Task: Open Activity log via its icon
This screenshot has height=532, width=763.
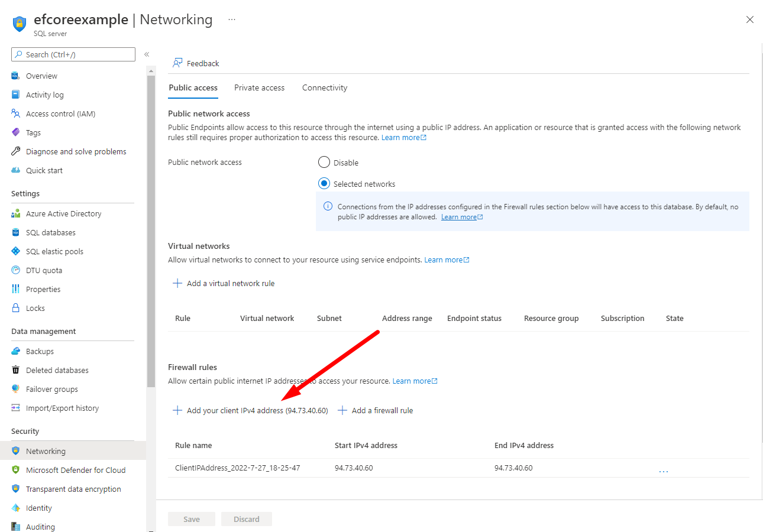Action: (x=16, y=95)
